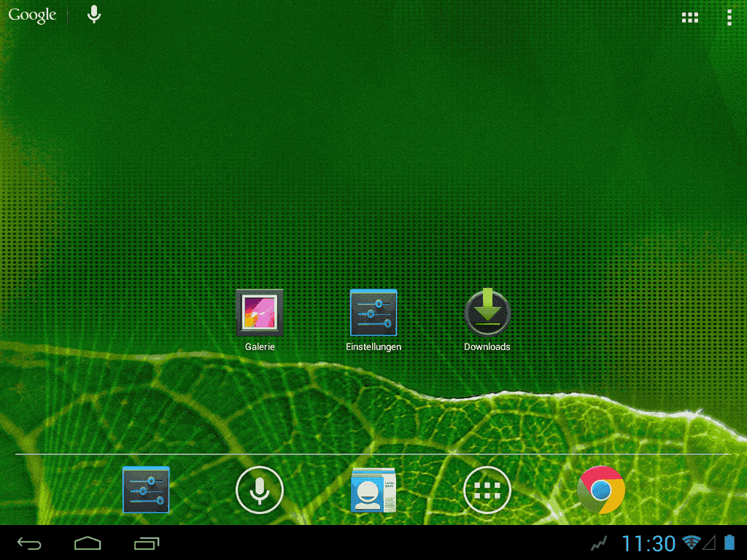Tap the voice search icon in dock
This screenshot has height=560, width=747.
260,490
